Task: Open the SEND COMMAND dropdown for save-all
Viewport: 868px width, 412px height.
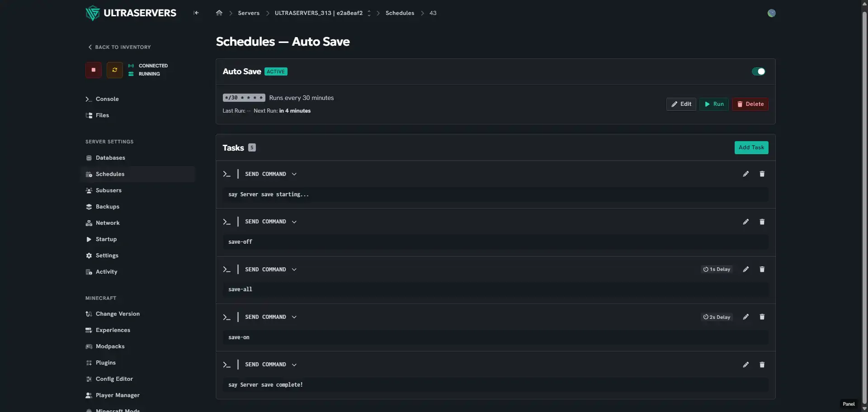Action: 294,270
